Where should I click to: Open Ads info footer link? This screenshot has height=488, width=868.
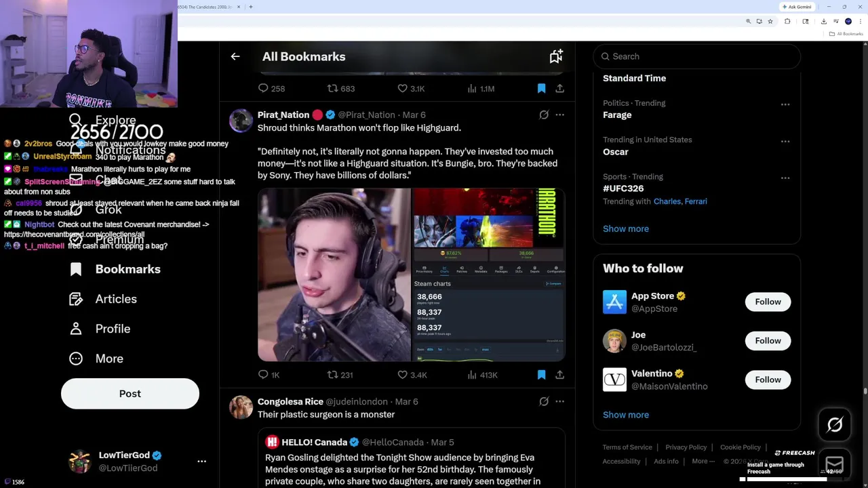click(666, 462)
